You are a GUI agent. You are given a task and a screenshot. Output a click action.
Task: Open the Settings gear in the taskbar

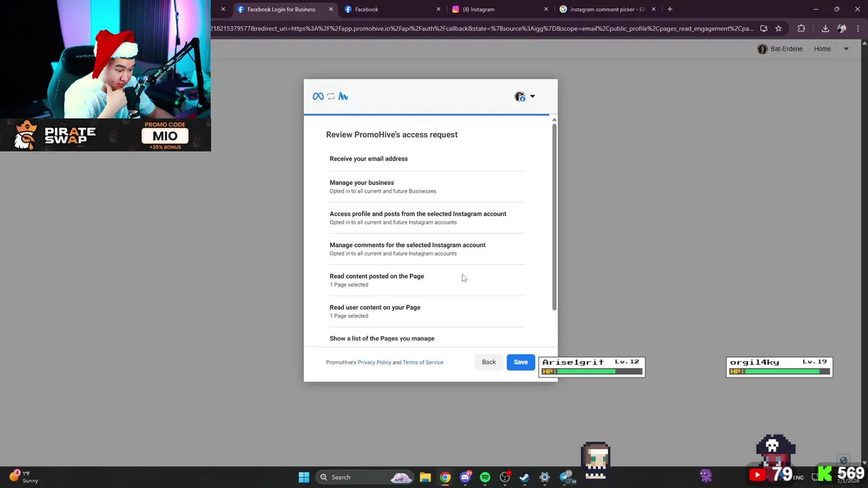tap(545, 477)
